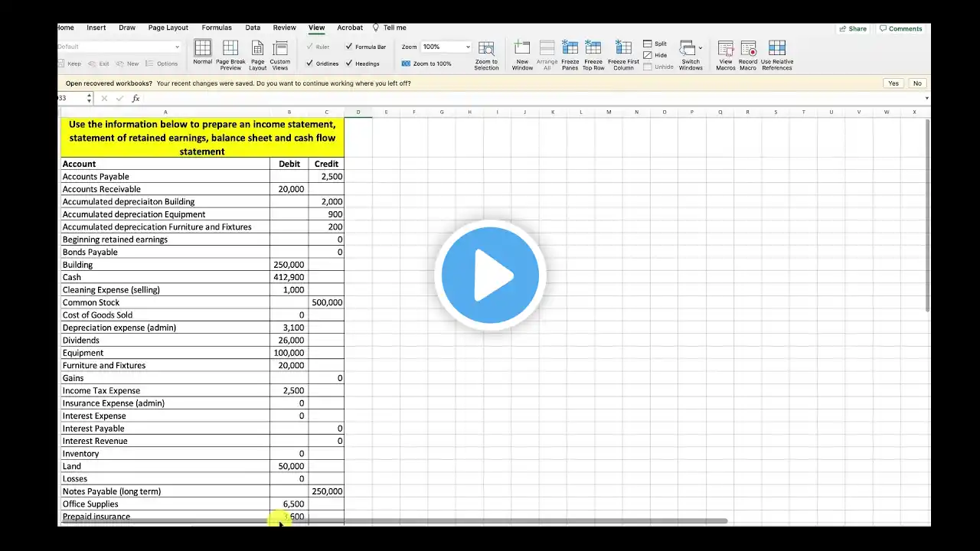Expand the formula bar arrow
The image size is (980, 551).
click(x=926, y=98)
